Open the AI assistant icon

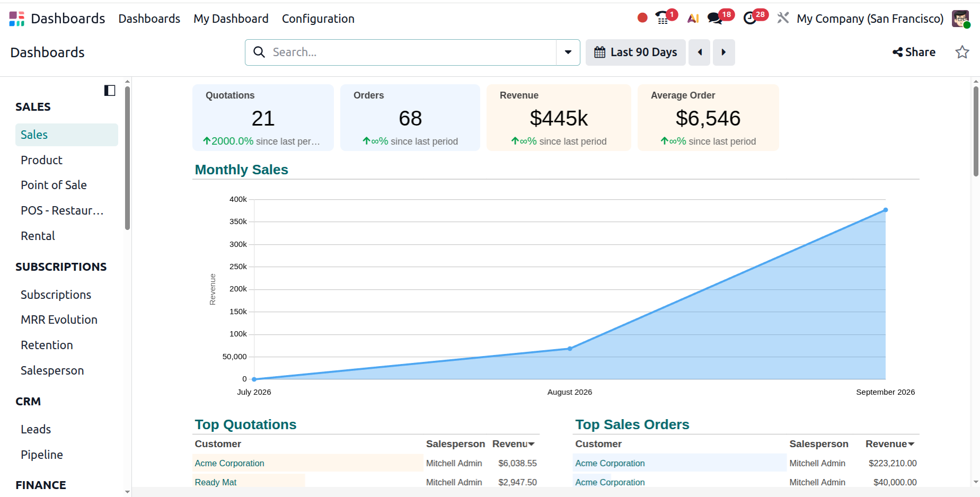coord(693,19)
